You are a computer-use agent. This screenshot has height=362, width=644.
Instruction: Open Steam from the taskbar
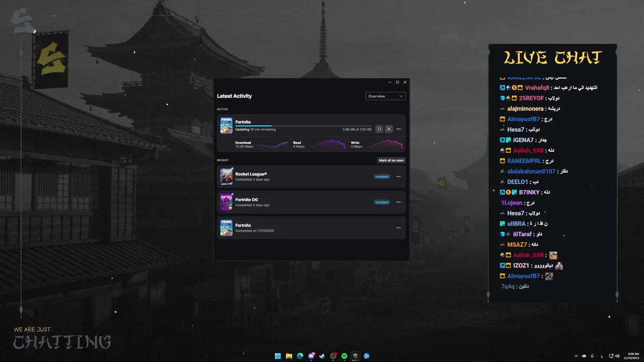click(x=322, y=356)
